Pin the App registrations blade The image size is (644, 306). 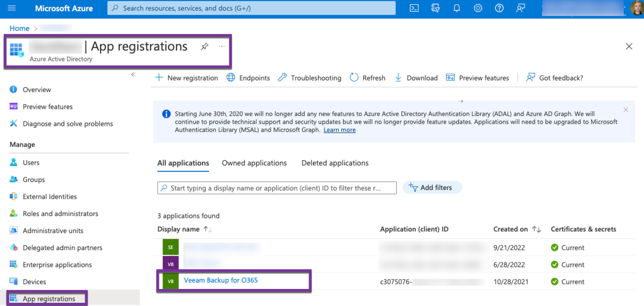pyautogui.click(x=205, y=46)
